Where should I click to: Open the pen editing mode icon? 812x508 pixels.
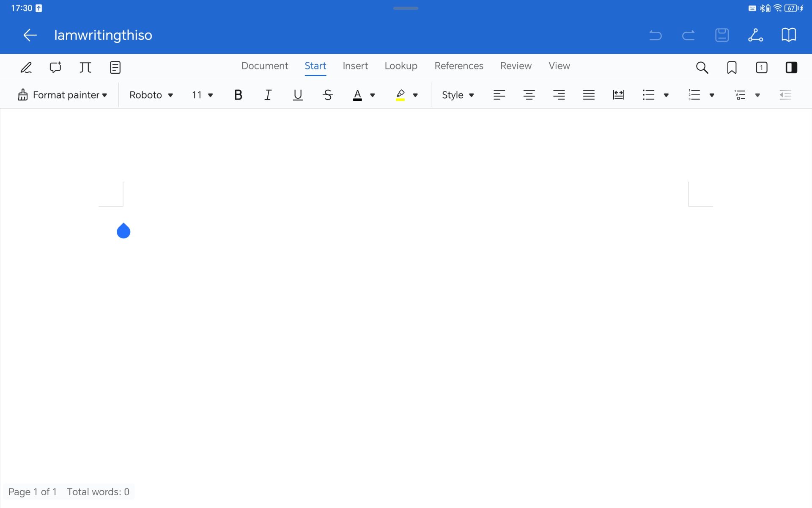pyautogui.click(x=26, y=67)
